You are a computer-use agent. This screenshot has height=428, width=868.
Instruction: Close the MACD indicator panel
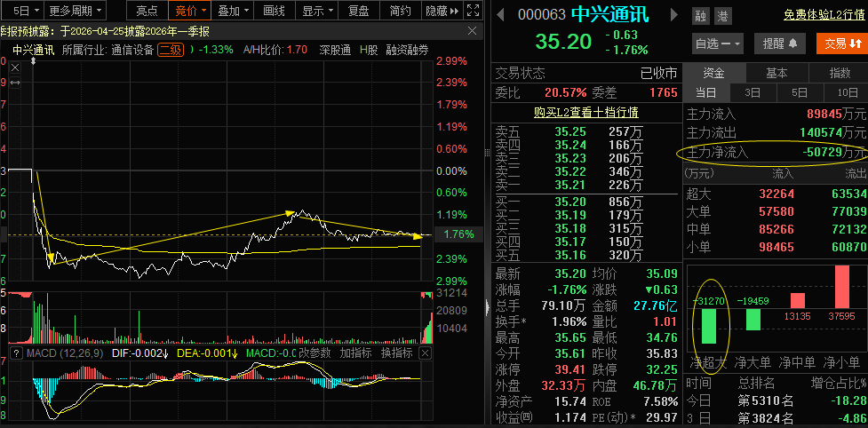pyautogui.click(x=425, y=353)
